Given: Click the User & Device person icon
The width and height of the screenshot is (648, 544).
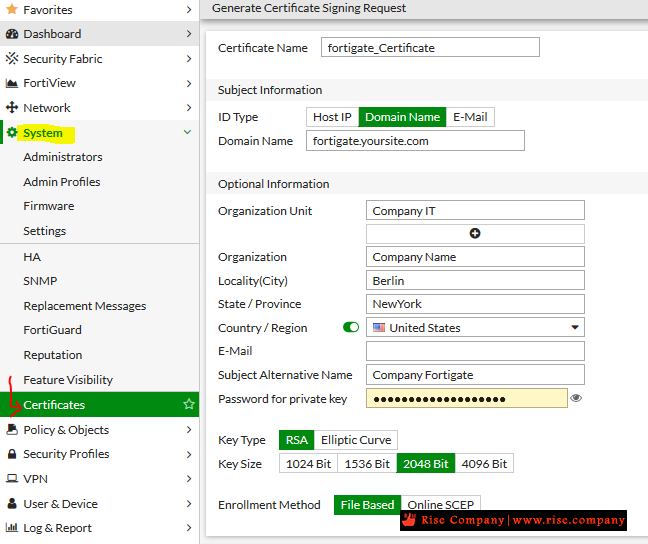Looking at the screenshot, I should click(x=12, y=503).
